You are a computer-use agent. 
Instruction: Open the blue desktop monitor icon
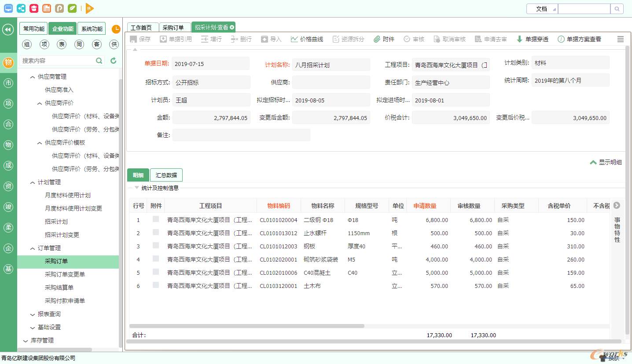pyautogui.click(x=8, y=8)
